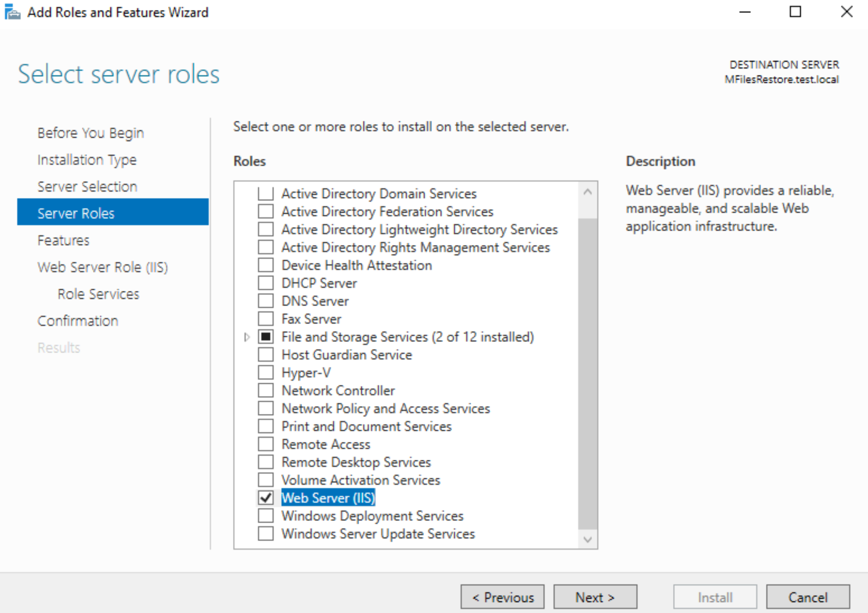
Task: Check Host Guardian Service
Action: (x=265, y=355)
